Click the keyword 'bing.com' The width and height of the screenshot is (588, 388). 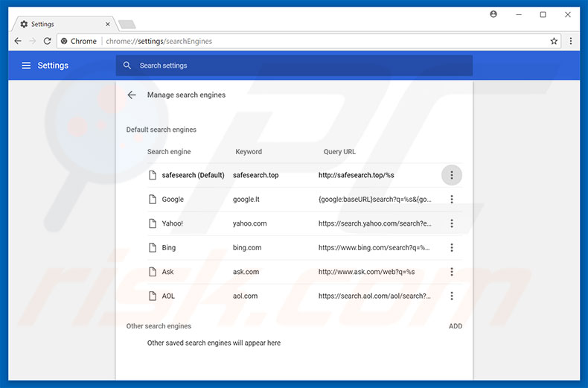(247, 248)
